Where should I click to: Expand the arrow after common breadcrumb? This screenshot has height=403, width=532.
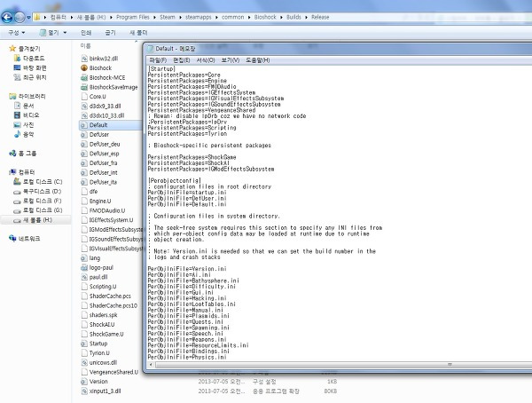coord(249,17)
